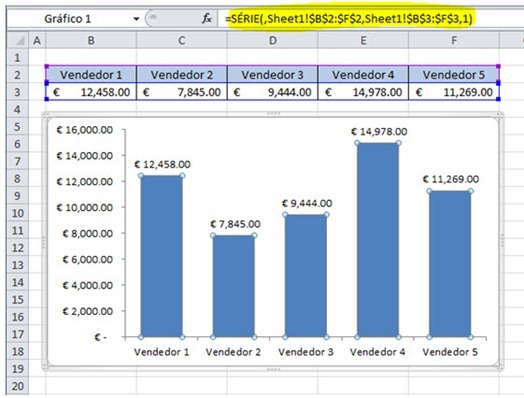Click the Vendedor 4 chart bar
Viewport: 524px width, 398px height.
click(378, 240)
